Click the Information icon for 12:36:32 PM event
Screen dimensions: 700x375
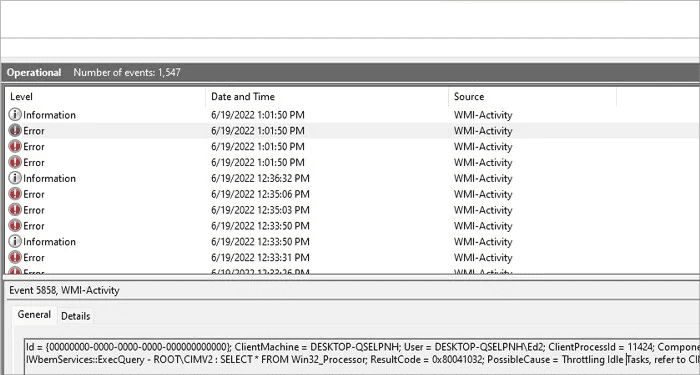pos(15,178)
